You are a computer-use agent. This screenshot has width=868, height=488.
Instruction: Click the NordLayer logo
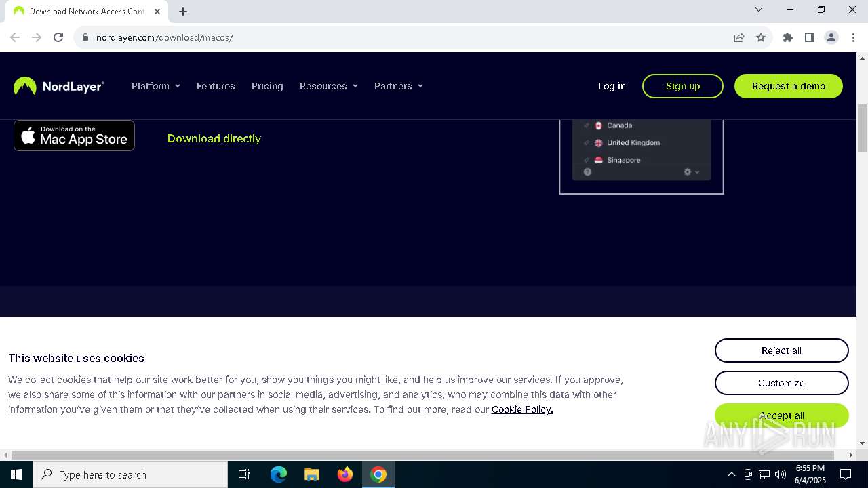(x=59, y=86)
